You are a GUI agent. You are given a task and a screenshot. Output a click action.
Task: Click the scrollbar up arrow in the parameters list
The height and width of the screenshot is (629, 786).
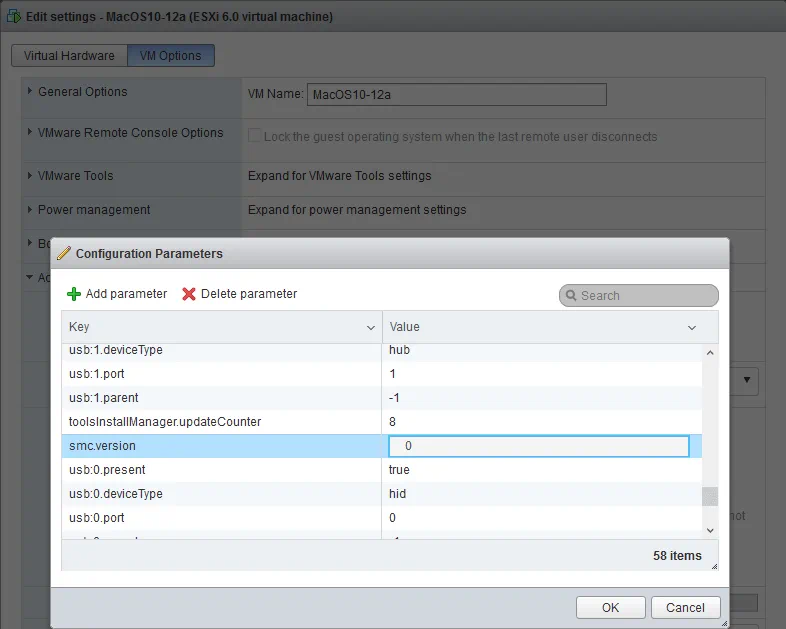pyautogui.click(x=710, y=353)
